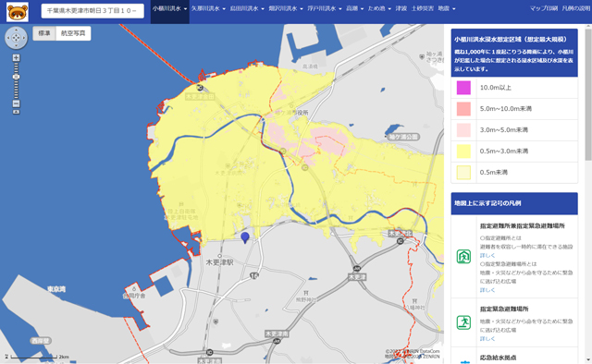The image size is (592, 364).
Task: Switch the map to 航空写真 view
Action: click(73, 33)
